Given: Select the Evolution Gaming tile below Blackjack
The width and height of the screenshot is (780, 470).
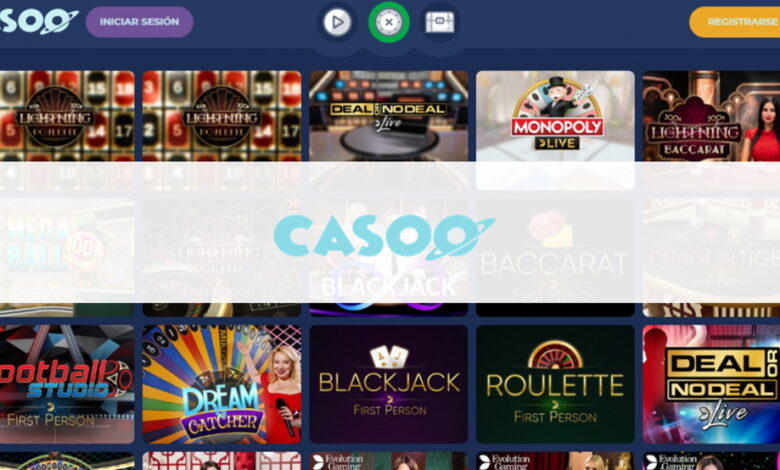Looking at the screenshot, I should (389, 461).
